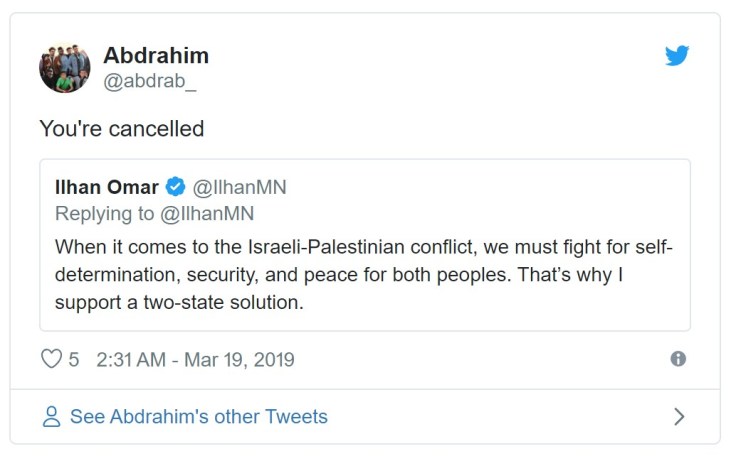Image resolution: width=736 pixels, height=456 pixels.
Task: Open the @IlhanMN handle beside the verified badge
Action: [x=239, y=186]
